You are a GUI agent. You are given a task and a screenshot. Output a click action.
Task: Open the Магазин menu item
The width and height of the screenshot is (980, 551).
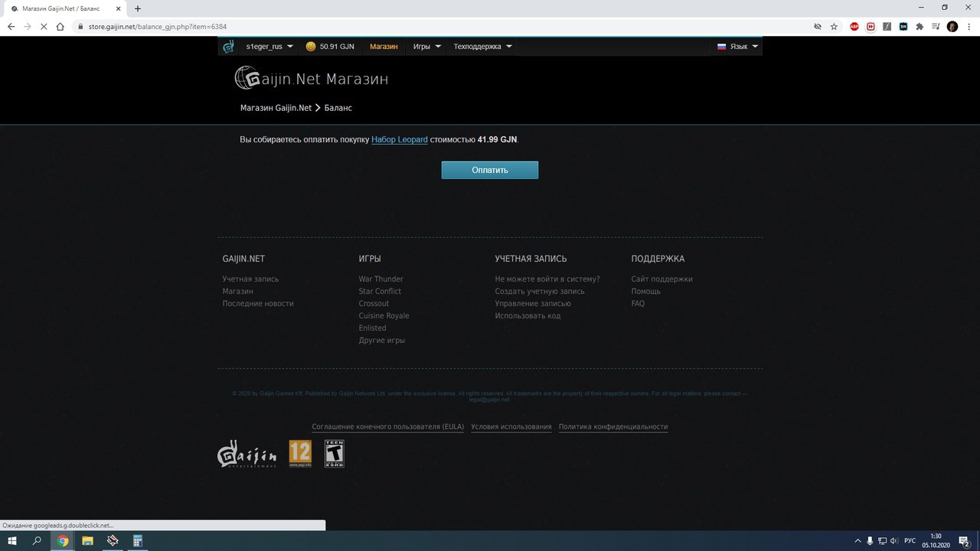pos(384,47)
